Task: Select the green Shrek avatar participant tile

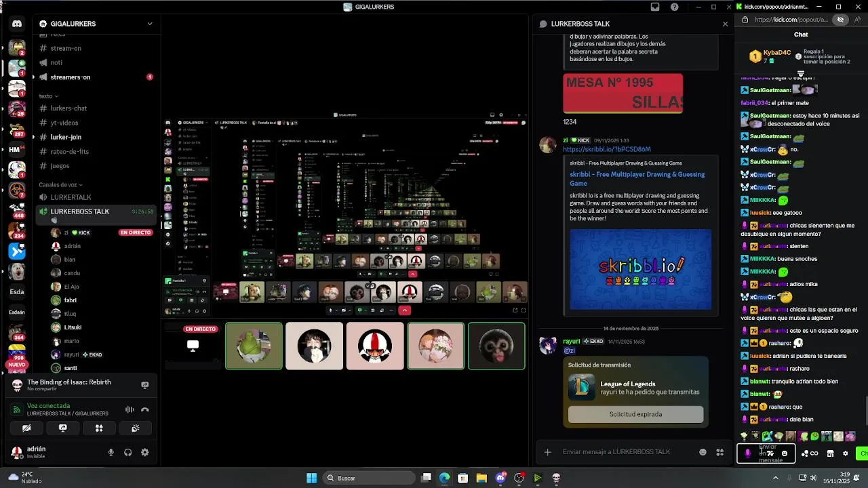Action: click(254, 346)
